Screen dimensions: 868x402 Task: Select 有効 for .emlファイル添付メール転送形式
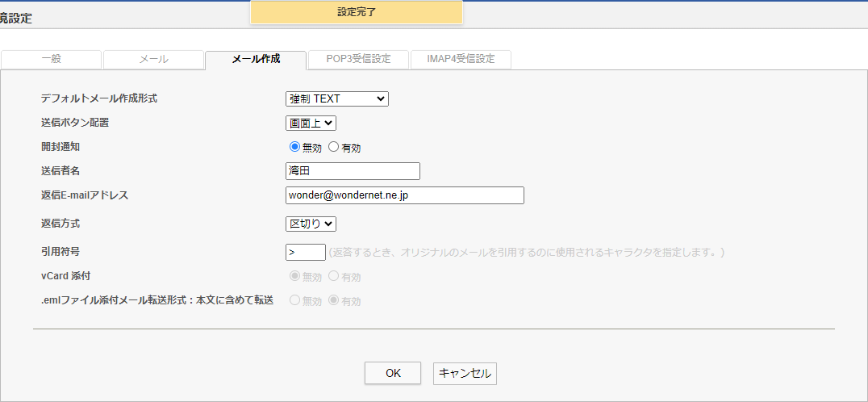[x=333, y=300]
